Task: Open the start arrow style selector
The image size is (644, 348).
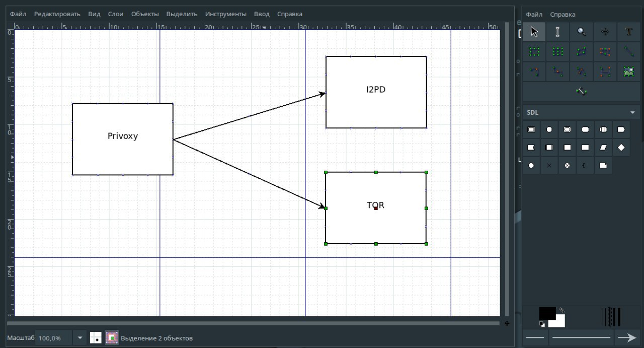Action: (535, 337)
